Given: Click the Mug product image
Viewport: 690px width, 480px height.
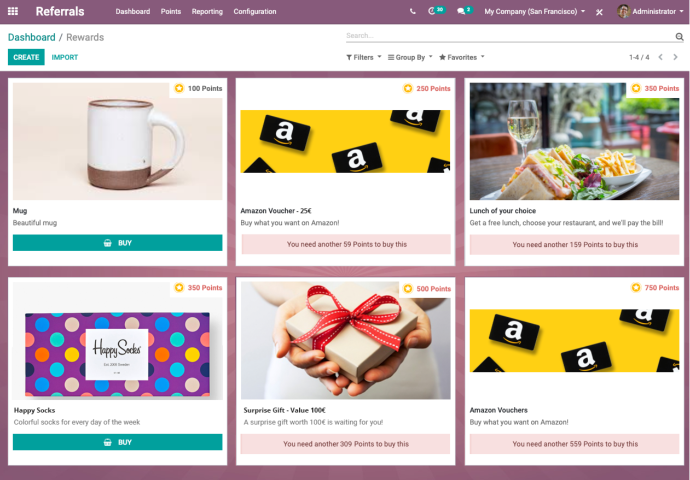Looking at the screenshot, I should 117,141.
